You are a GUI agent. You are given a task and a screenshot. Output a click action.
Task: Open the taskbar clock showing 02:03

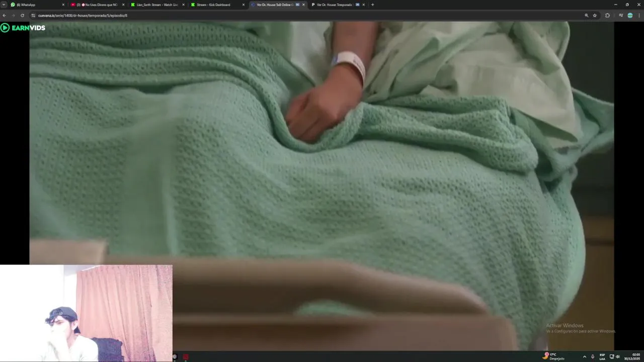[x=632, y=356]
